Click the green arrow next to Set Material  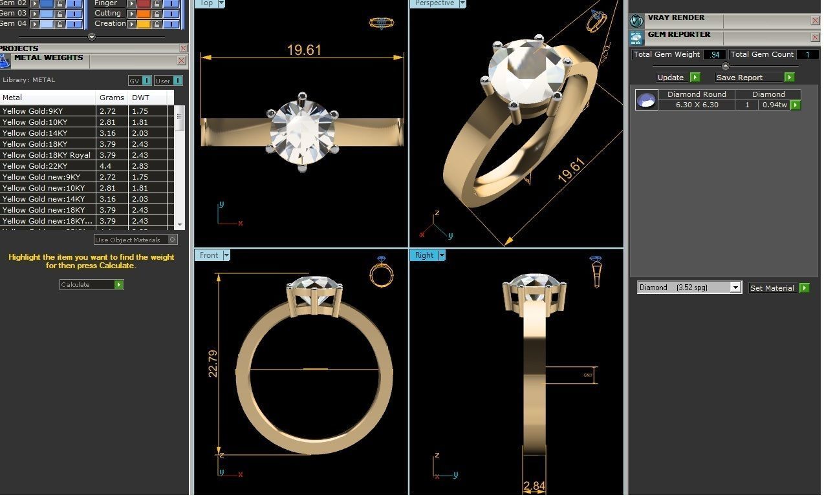click(804, 288)
